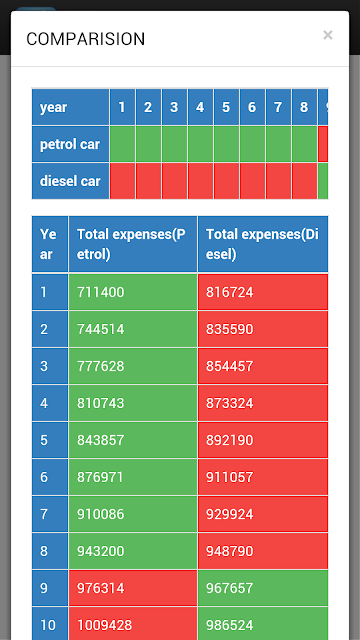
Task: Select the year 5 column header
Action: click(227, 107)
